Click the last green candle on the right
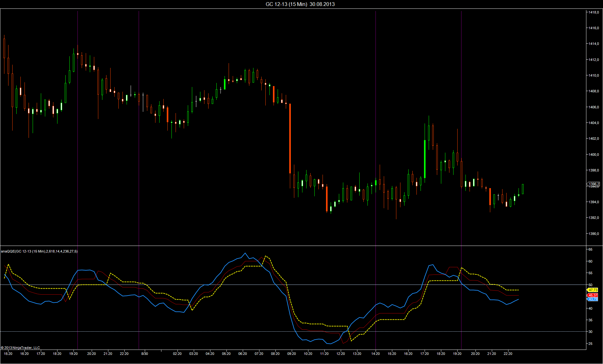The image size is (603, 364). pyautogui.click(x=523, y=189)
